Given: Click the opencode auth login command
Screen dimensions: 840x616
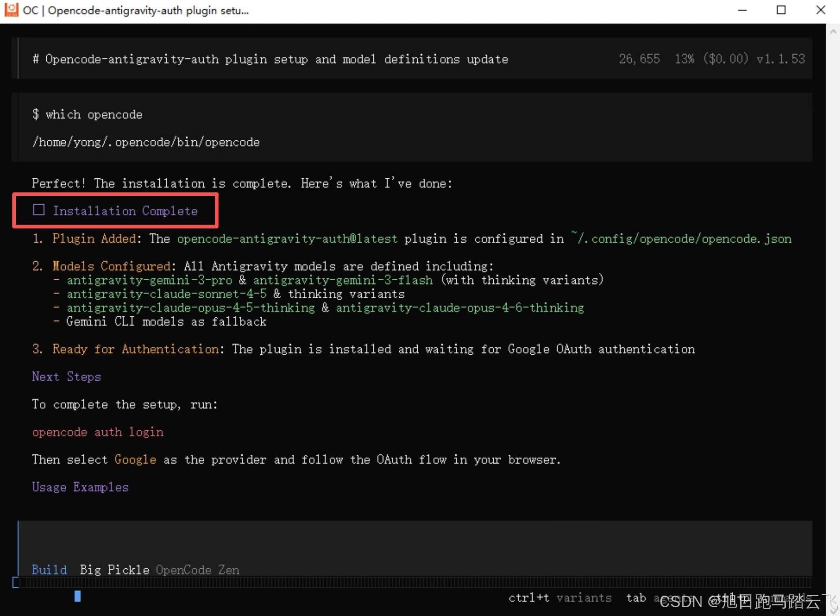Looking at the screenshot, I should point(98,432).
